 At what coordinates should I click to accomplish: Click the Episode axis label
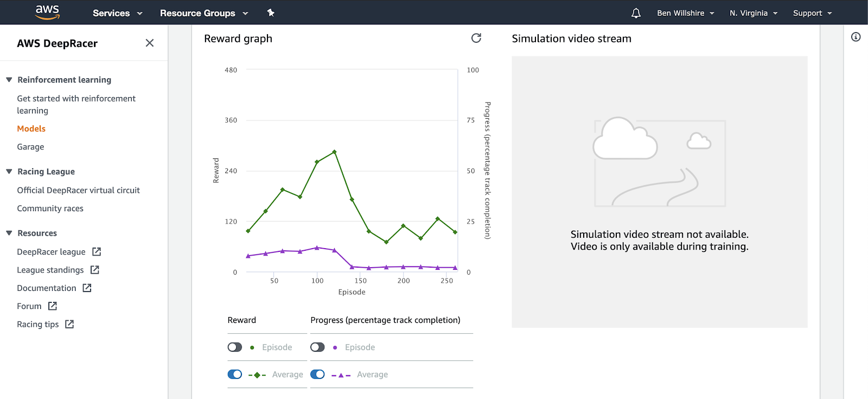352,292
